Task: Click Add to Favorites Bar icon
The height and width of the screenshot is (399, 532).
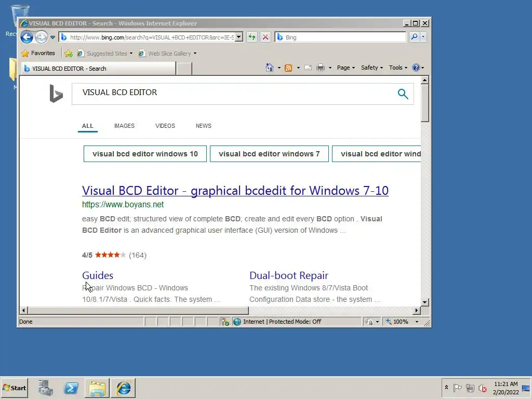Action: [69, 54]
